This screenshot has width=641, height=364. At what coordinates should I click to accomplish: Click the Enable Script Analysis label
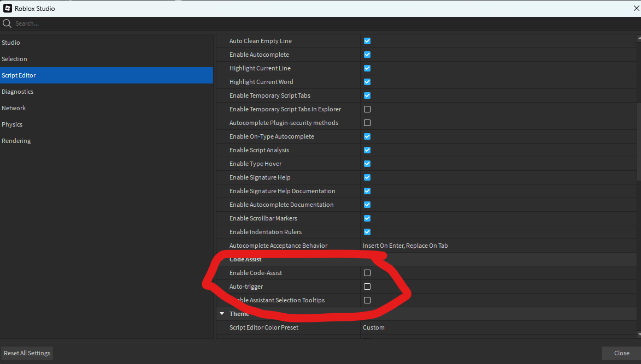(x=259, y=150)
